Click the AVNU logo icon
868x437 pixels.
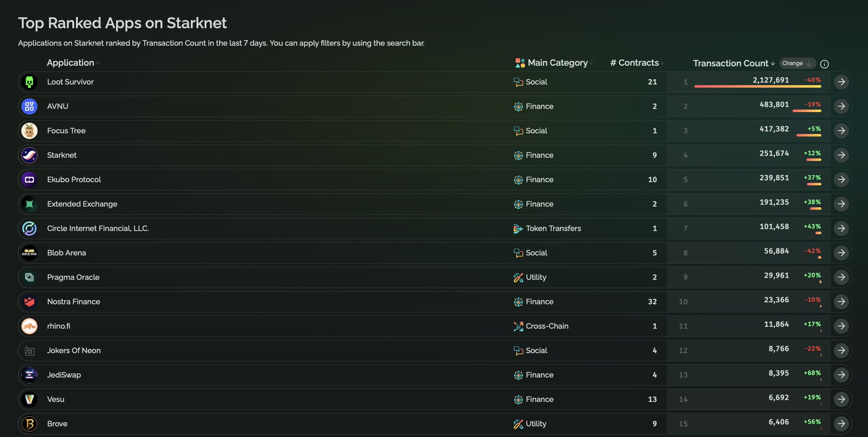coord(29,106)
